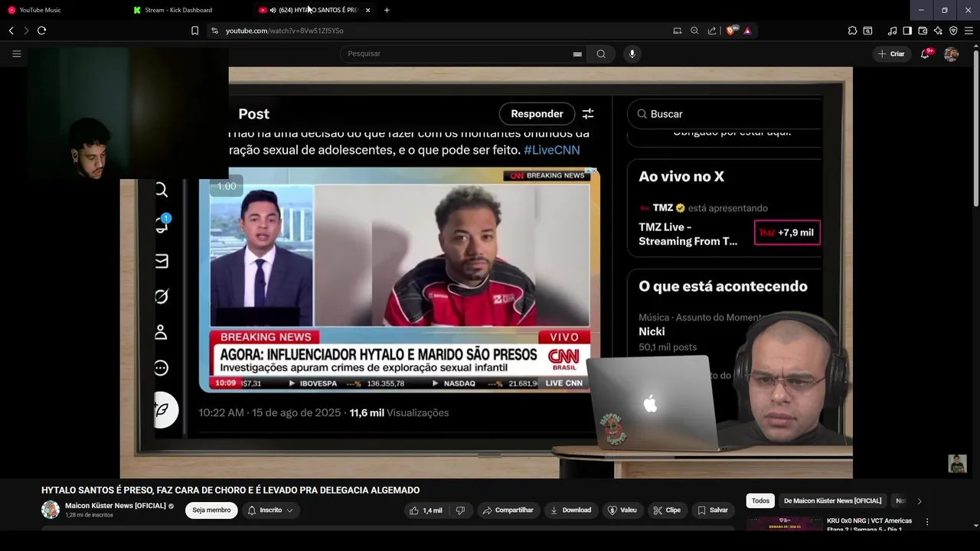Open site settings icon left of URL
Image resolution: width=980 pixels, height=551 pixels.
[214, 31]
